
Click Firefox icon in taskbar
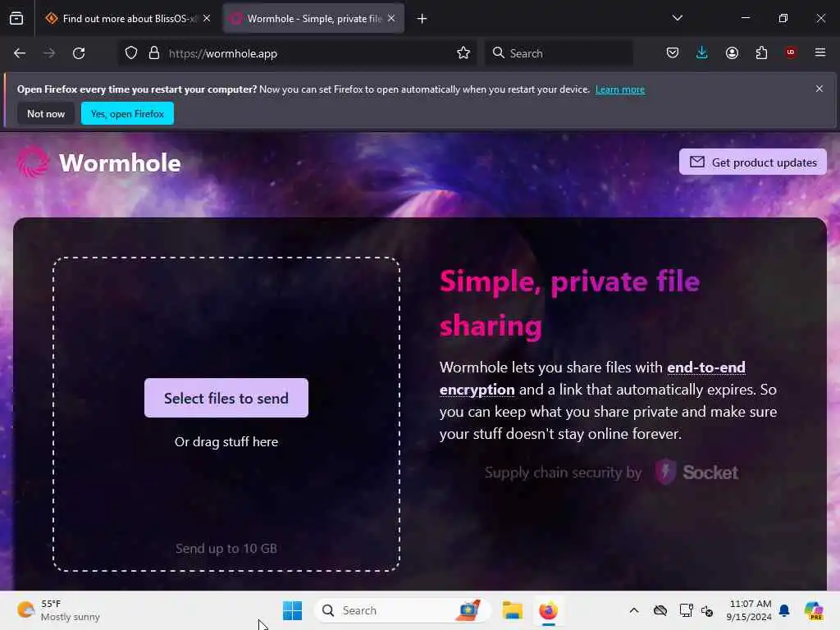coord(548,610)
